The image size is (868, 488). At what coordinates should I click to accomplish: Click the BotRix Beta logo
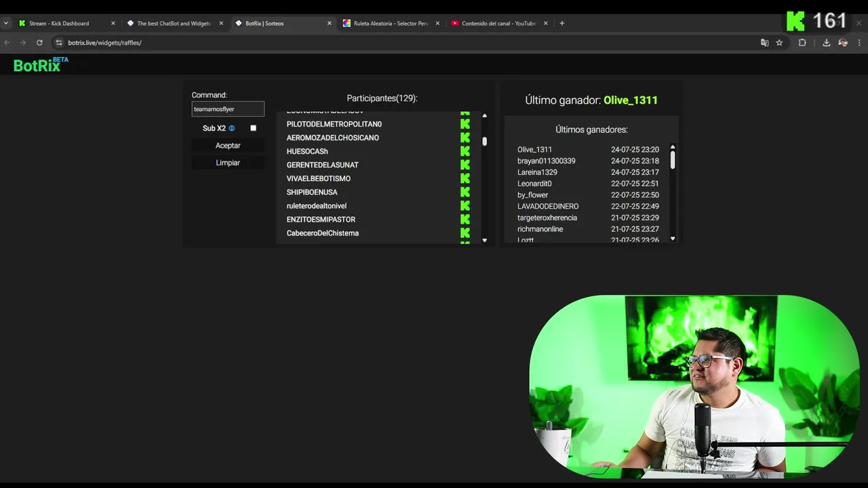pyautogui.click(x=41, y=65)
